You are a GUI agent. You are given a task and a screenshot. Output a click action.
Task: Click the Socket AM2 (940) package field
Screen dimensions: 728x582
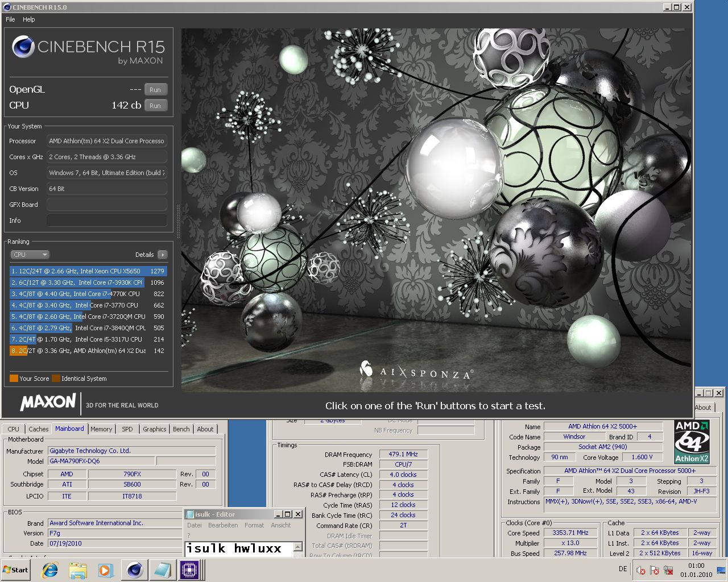point(603,447)
